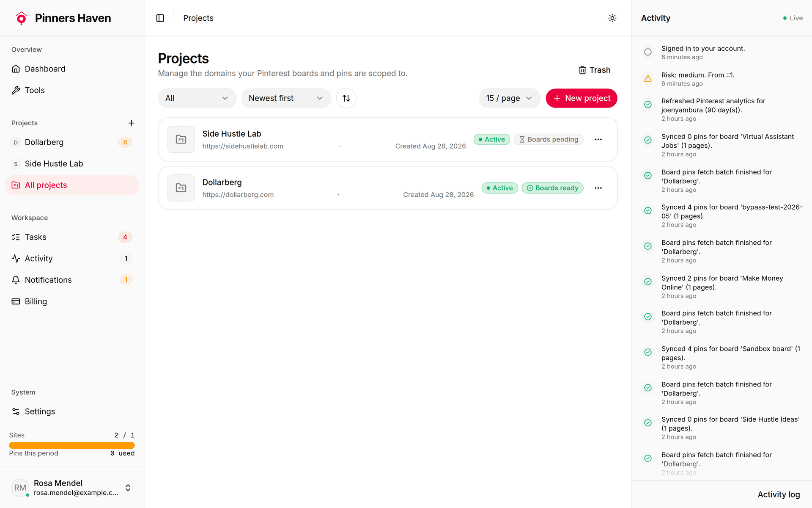This screenshot has height=508, width=812.
Task: Click the Side Hustle Lab folder icon
Action: coord(181,139)
